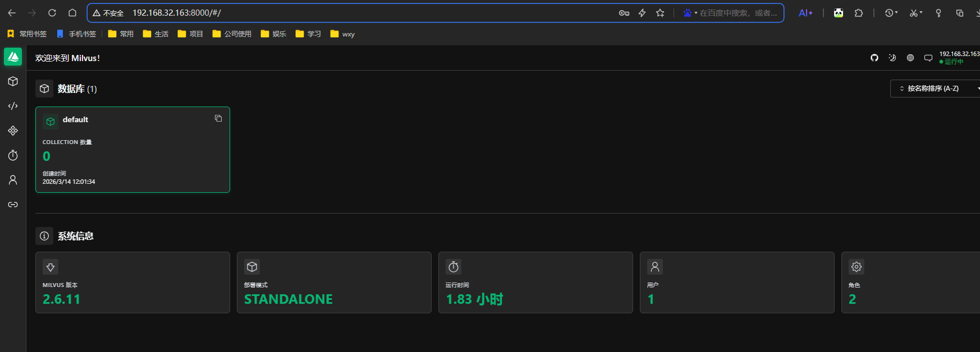Image resolution: width=980 pixels, height=352 pixels.
Task: Go forward using browser forward arrow
Action: pos(32,13)
